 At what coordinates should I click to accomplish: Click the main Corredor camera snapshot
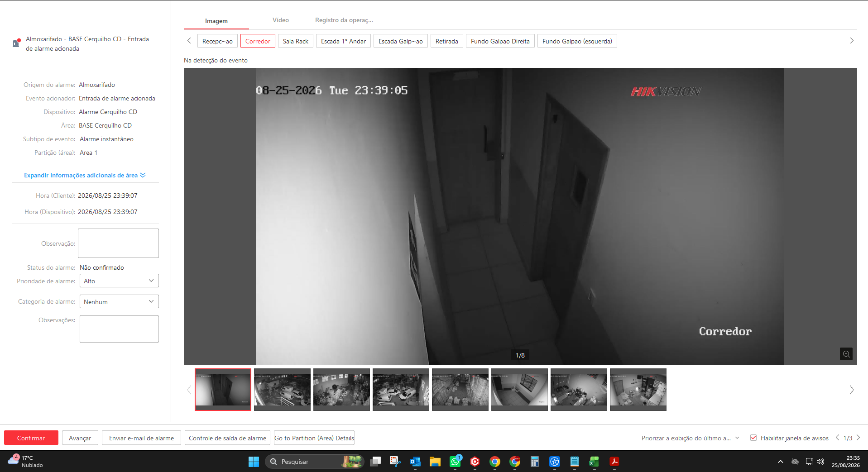[520, 216]
